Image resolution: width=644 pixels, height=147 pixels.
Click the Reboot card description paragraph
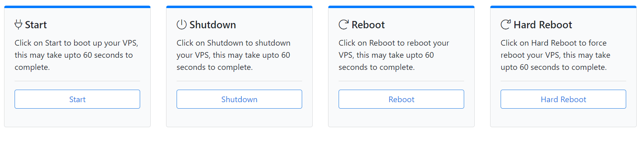pyautogui.click(x=394, y=55)
